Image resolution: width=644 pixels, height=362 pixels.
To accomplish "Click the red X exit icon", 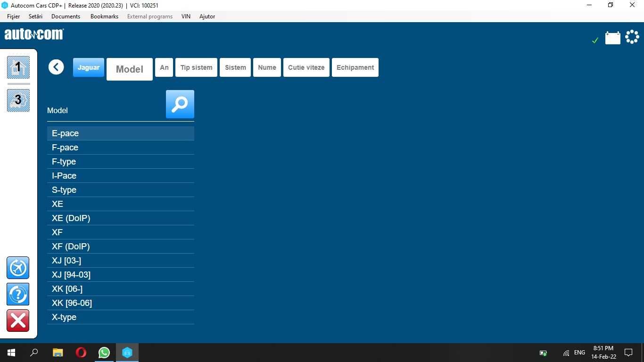I will point(18,321).
